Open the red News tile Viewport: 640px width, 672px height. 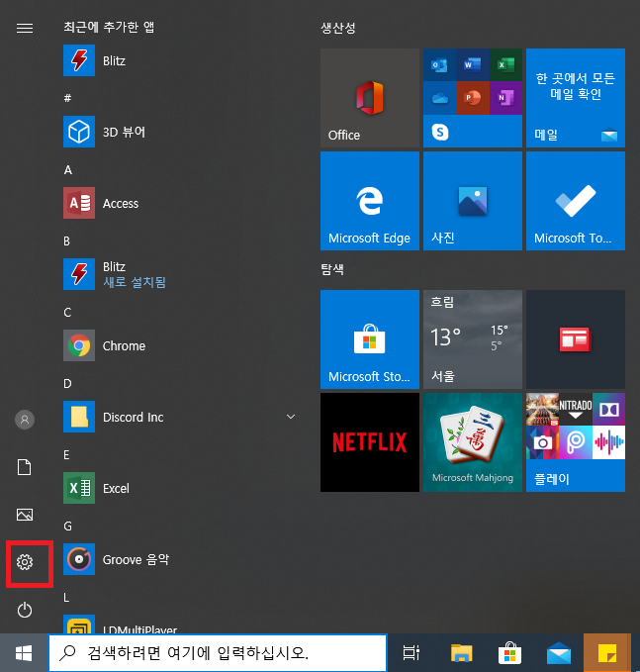pyautogui.click(x=576, y=339)
